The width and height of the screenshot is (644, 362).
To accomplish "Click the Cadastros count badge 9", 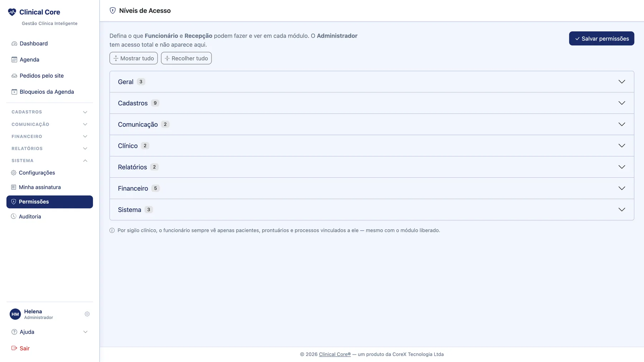I will 155,103.
